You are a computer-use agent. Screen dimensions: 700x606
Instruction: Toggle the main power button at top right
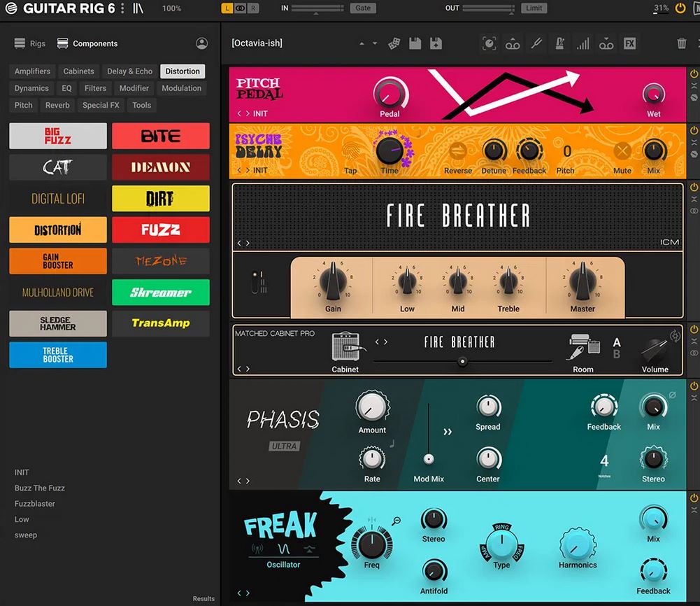coord(680,8)
